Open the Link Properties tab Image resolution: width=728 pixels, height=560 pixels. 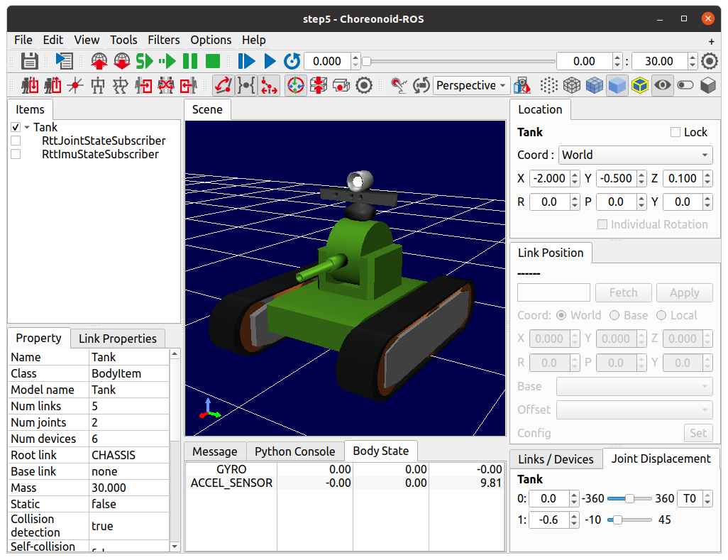coord(117,339)
